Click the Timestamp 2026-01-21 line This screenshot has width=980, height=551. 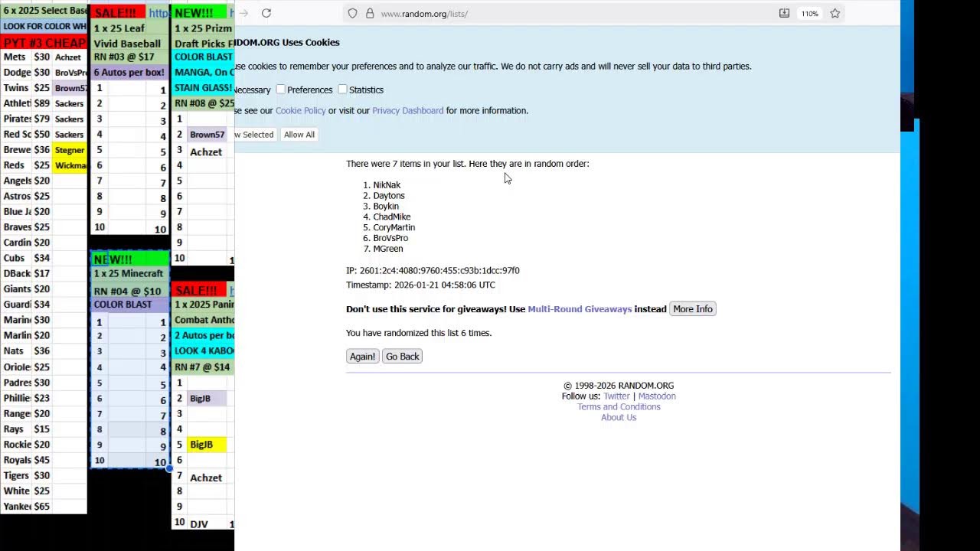coord(420,285)
